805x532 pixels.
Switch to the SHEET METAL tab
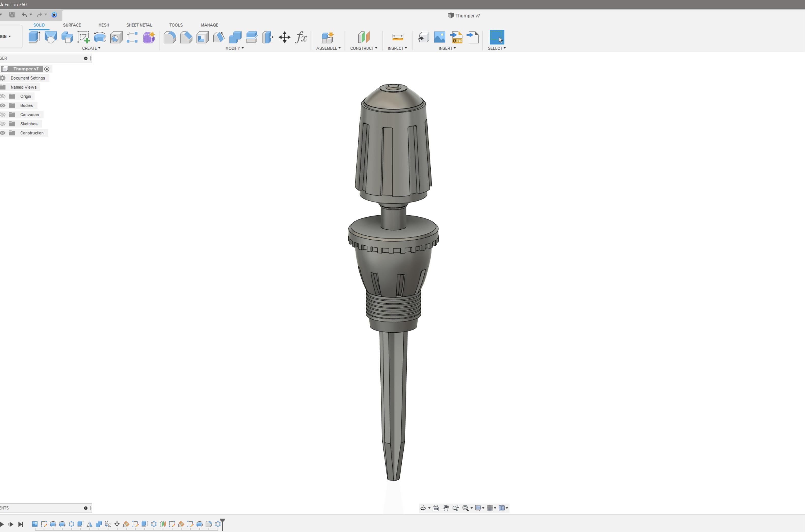pyautogui.click(x=139, y=25)
